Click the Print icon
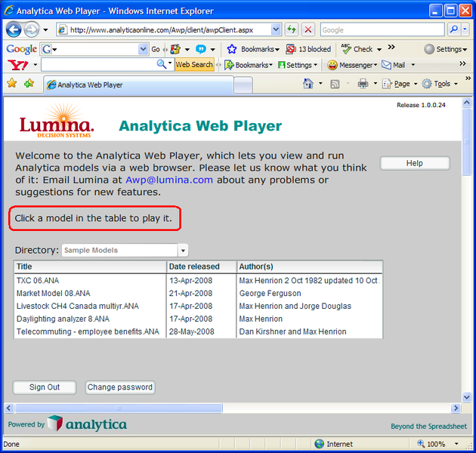The width and height of the screenshot is (476, 453). (363, 84)
